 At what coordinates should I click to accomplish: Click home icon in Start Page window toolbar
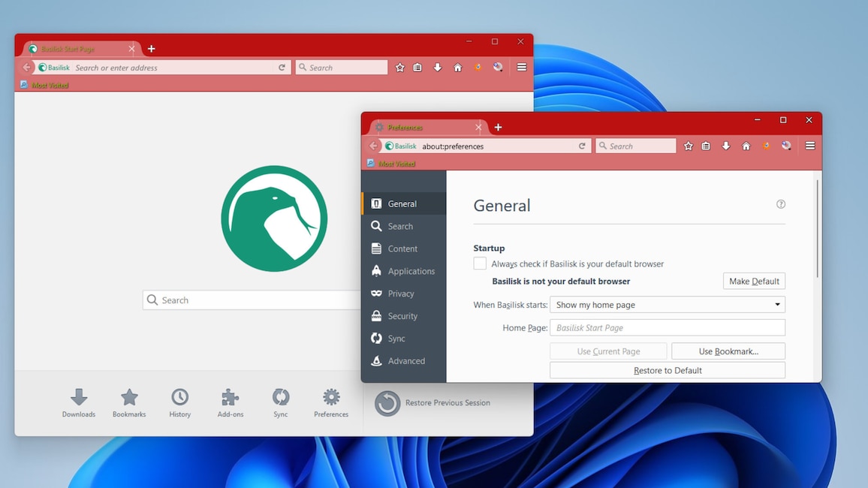coord(458,68)
